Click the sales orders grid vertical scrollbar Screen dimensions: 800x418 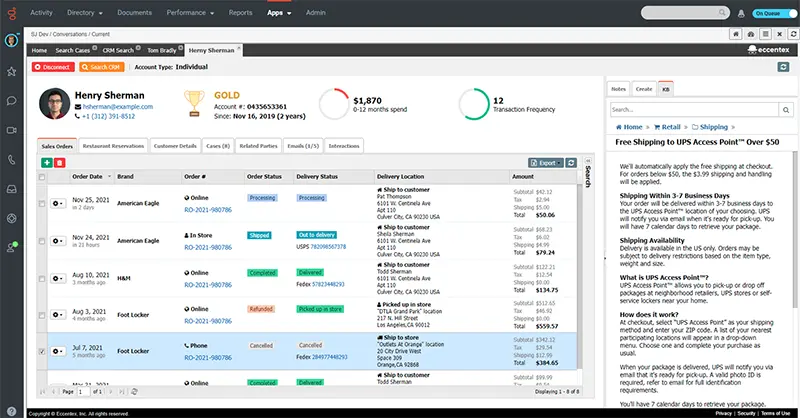580,276
